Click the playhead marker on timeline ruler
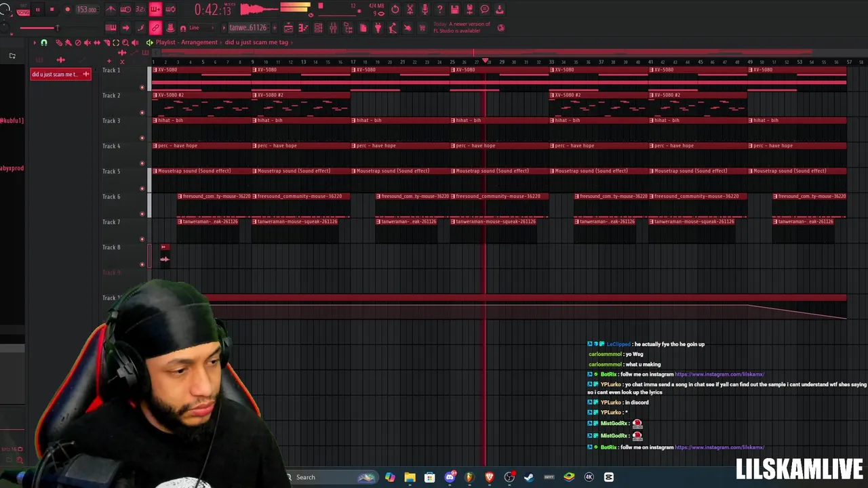Screen dimensions: 868x488 (486, 61)
